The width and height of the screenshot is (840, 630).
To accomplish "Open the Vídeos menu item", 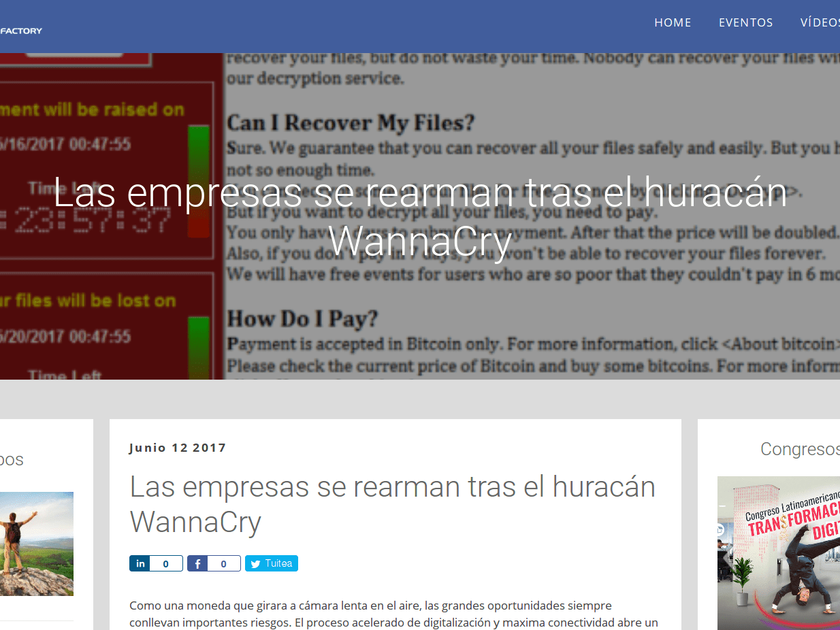I will tap(820, 22).
